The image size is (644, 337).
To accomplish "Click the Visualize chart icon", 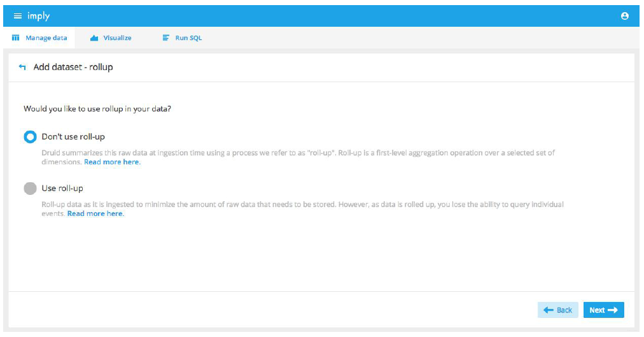I will tap(94, 38).
